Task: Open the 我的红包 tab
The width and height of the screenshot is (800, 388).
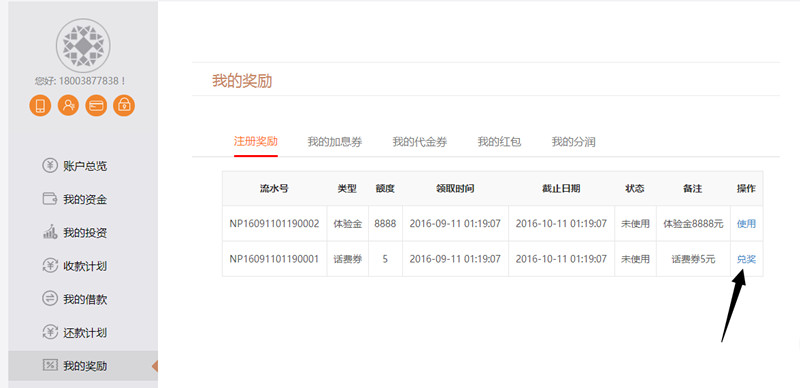Action: click(x=499, y=142)
